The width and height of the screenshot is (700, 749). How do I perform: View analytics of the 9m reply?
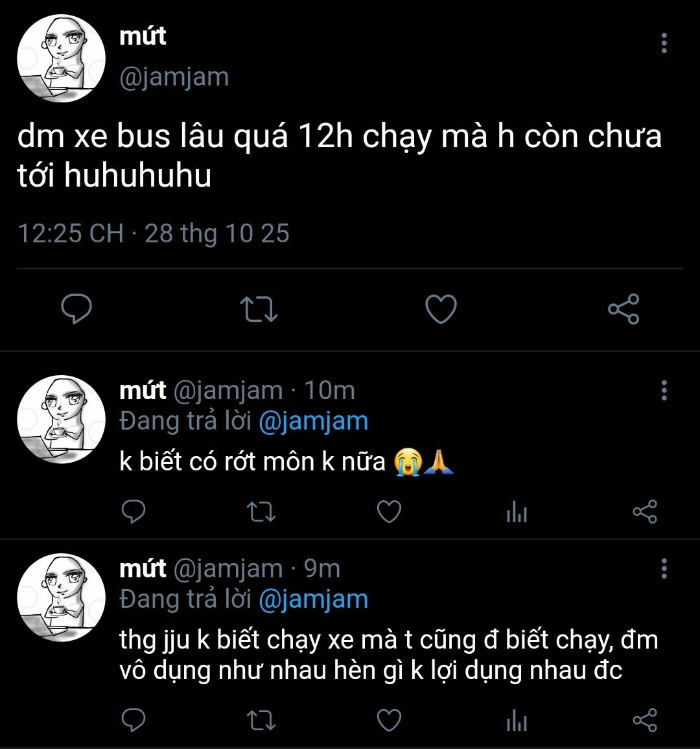coord(517,721)
